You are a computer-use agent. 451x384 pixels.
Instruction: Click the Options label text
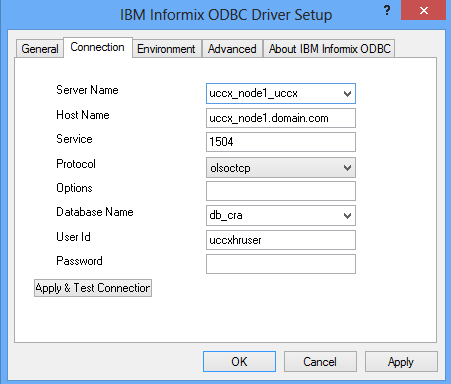point(74,188)
